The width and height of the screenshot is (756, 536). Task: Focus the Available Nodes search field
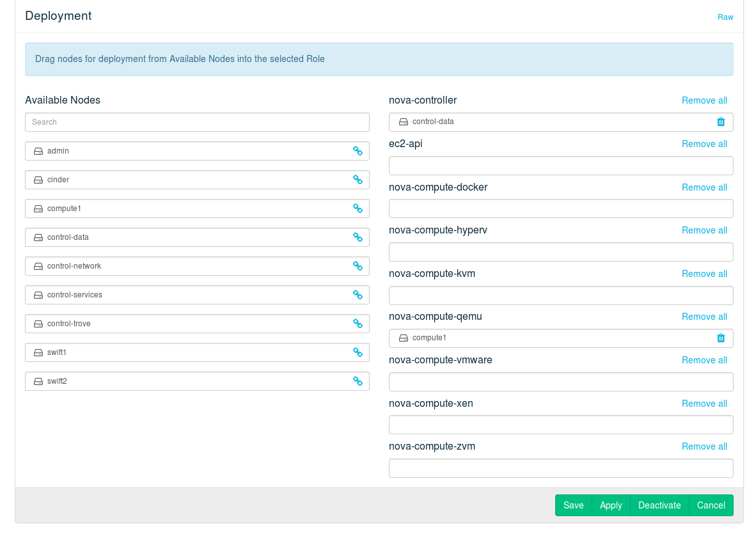[x=197, y=122]
